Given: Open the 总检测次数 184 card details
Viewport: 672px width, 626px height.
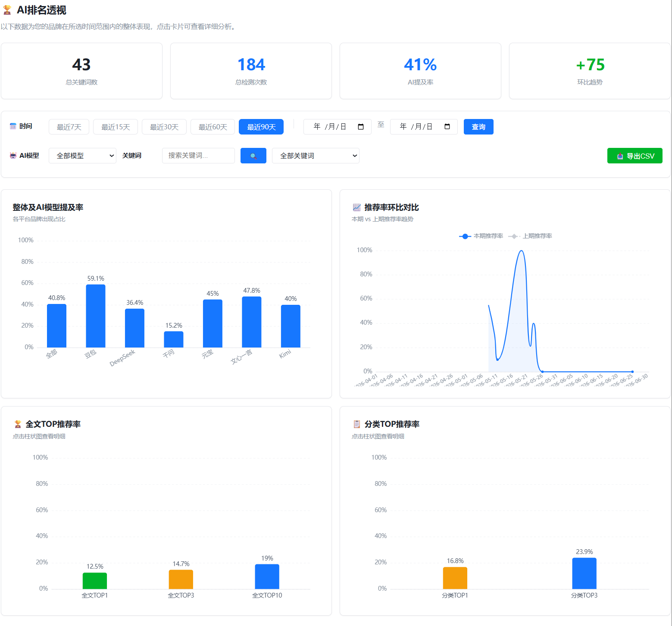Looking at the screenshot, I should [251, 71].
